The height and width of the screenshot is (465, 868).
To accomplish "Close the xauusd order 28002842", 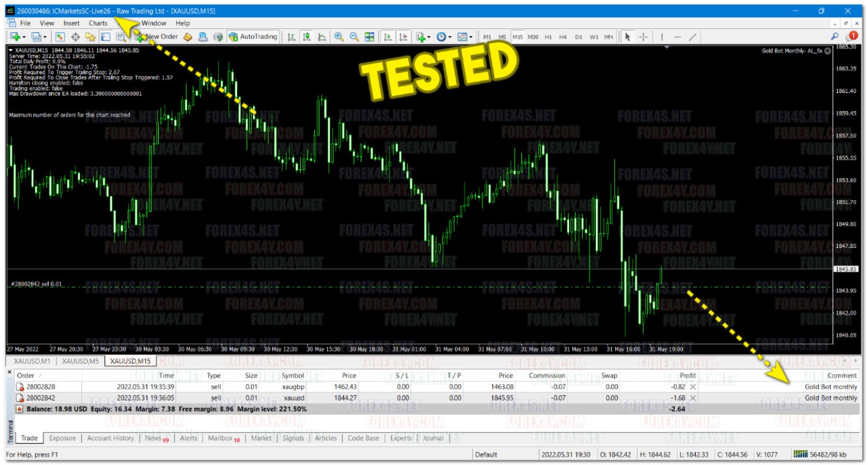I will point(693,398).
